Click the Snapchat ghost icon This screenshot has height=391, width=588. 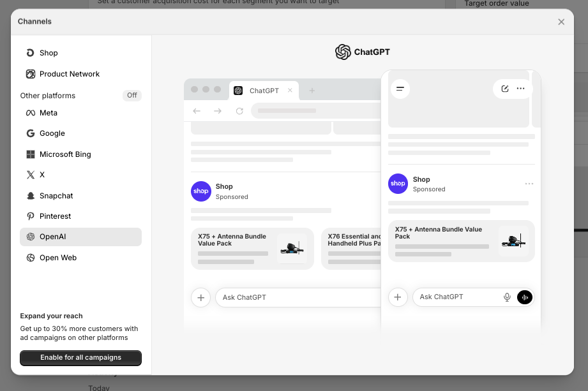click(x=31, y=195)
